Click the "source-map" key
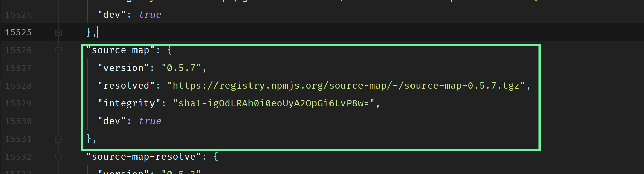This screenshot has width=644, height=174. click(120, 50)
